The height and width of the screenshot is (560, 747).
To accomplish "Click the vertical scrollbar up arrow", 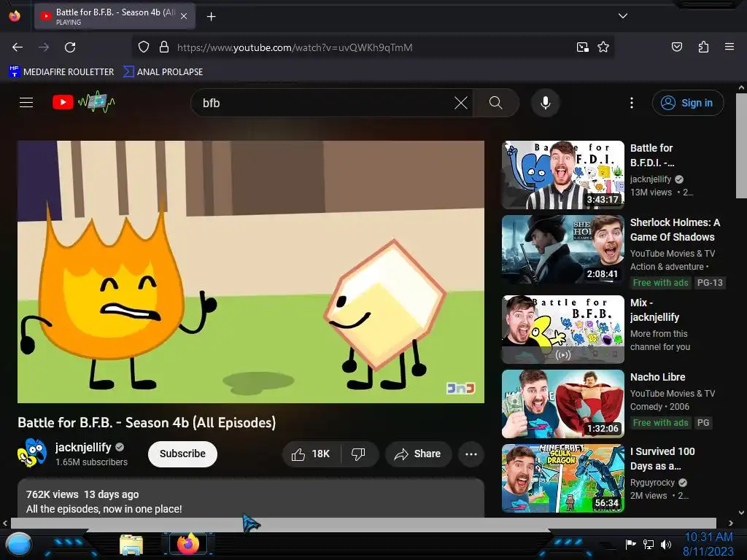I will pos(741,88).
